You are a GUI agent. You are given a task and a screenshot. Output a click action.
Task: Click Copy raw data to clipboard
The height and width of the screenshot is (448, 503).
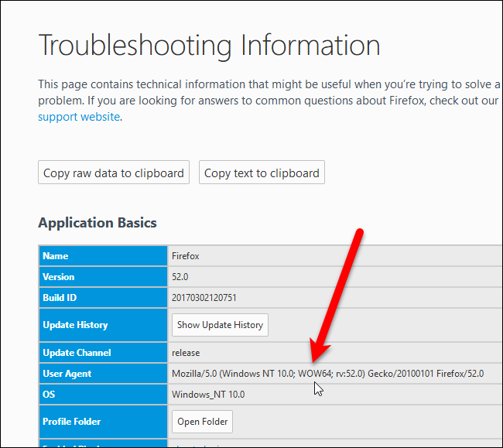114,173
